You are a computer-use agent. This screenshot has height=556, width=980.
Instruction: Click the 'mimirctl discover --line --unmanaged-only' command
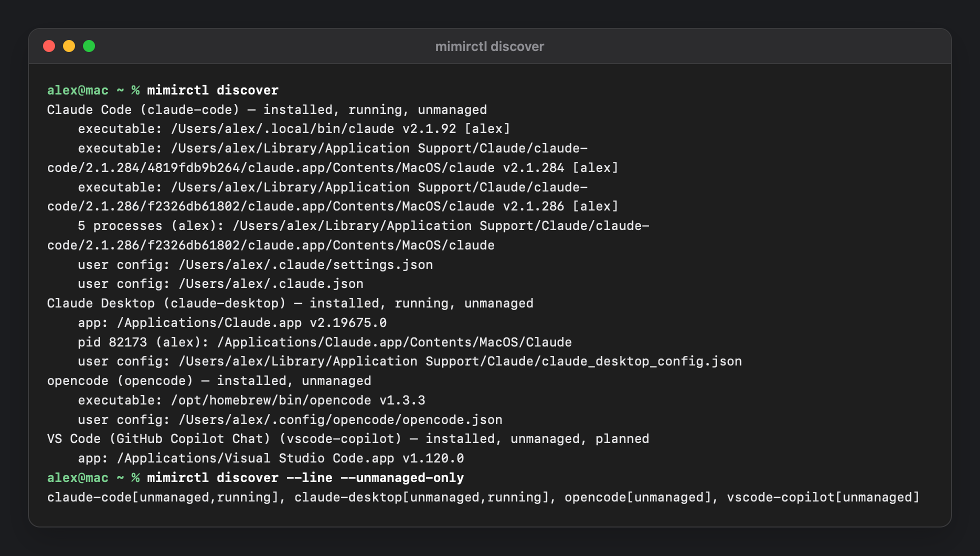(x=305, y=478)
